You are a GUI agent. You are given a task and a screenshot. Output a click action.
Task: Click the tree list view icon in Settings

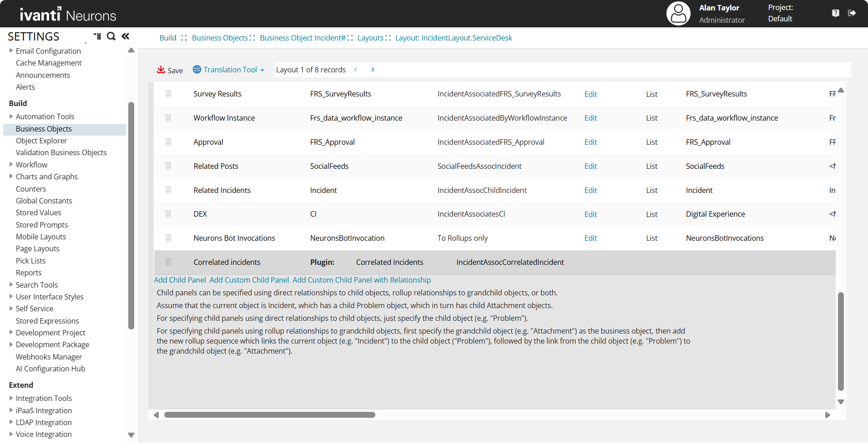tap(97, 36)
